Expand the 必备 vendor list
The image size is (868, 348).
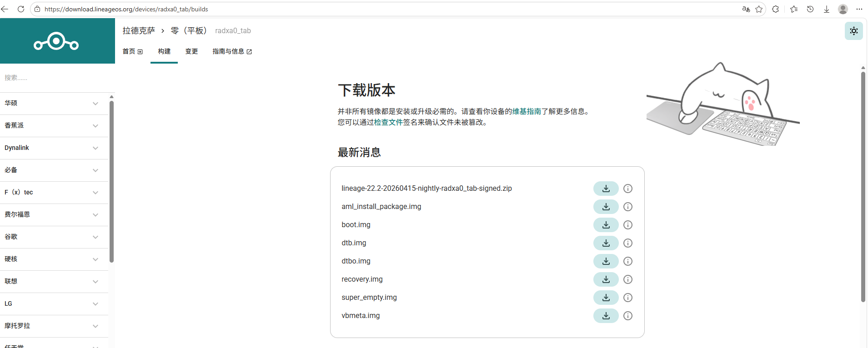(x=54, y=170)
